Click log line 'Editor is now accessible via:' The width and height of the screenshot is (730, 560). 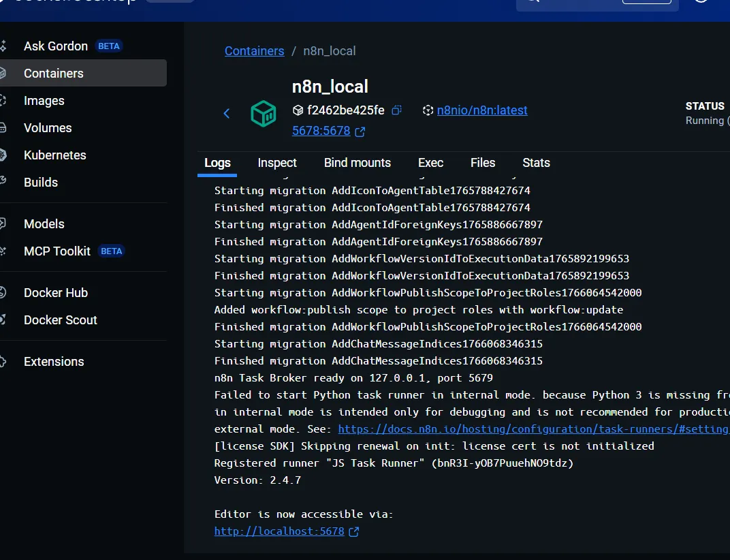[304, 514]
